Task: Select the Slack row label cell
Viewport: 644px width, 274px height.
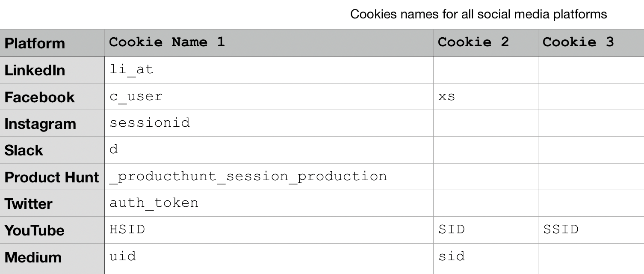Action: (24, 150)
